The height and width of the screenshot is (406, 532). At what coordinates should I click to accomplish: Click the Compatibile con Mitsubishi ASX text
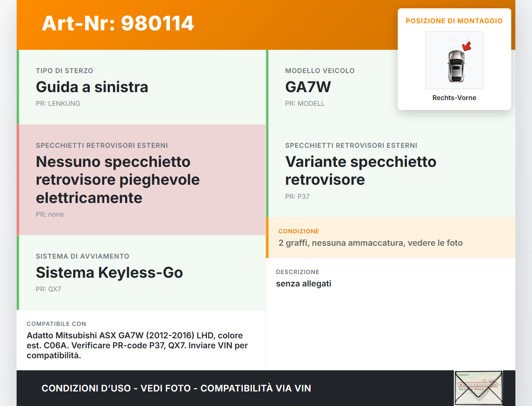[x=137, y=345]
